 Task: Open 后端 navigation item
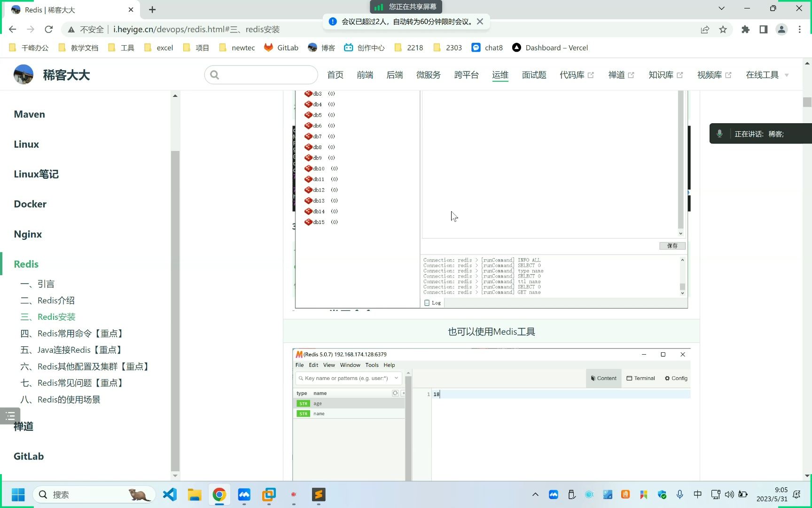(395, 75)
